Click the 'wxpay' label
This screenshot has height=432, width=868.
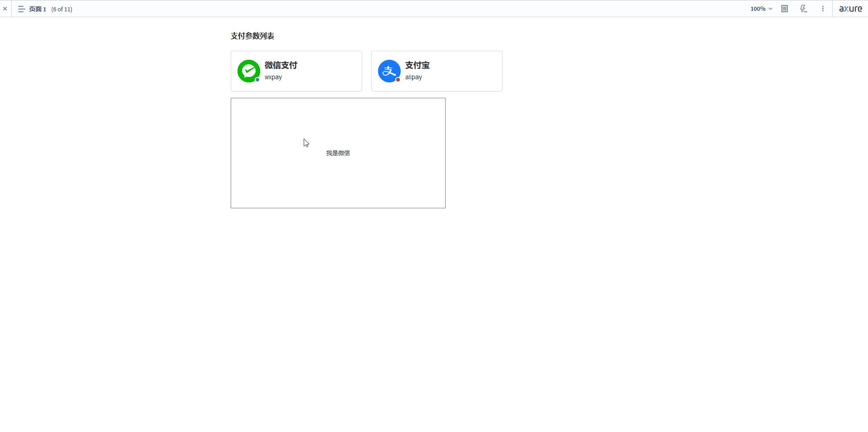273,77
